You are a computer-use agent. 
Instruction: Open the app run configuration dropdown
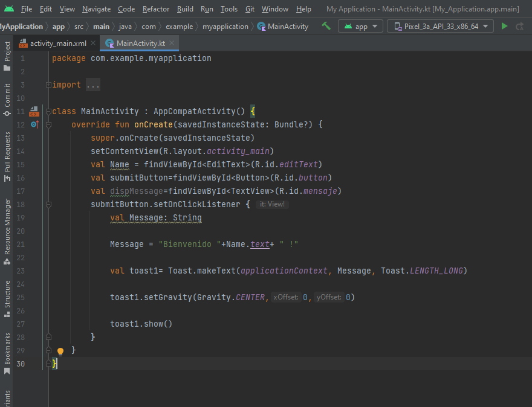point(360,26)
